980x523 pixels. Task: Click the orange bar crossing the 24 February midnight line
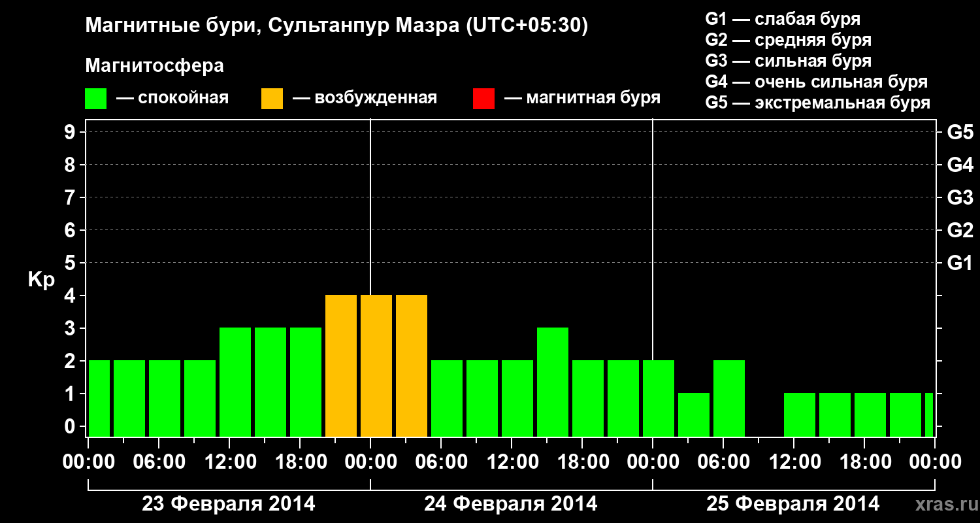click(x=376, y=365)
